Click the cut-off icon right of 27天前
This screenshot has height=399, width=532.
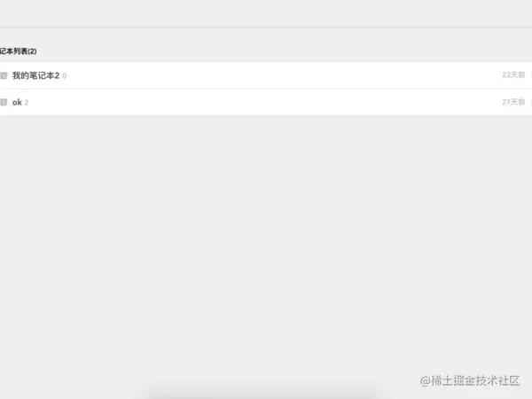coord(531,102)
